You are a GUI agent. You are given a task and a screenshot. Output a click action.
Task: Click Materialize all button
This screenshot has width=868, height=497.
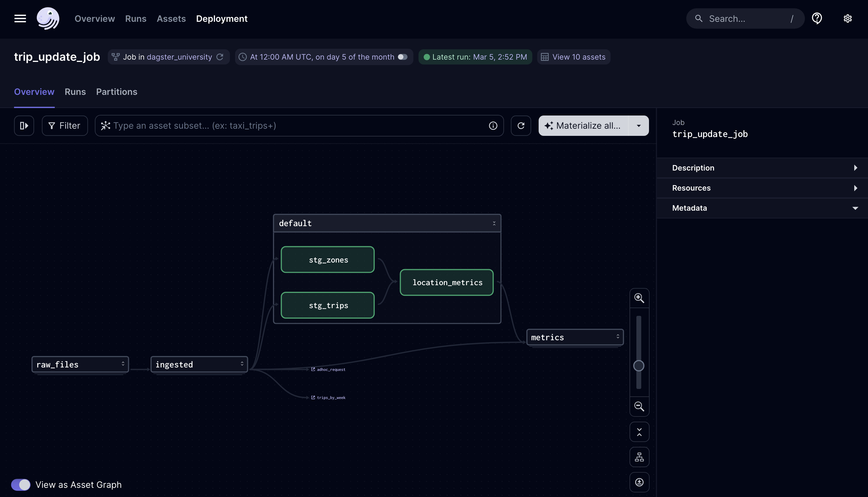583,126
